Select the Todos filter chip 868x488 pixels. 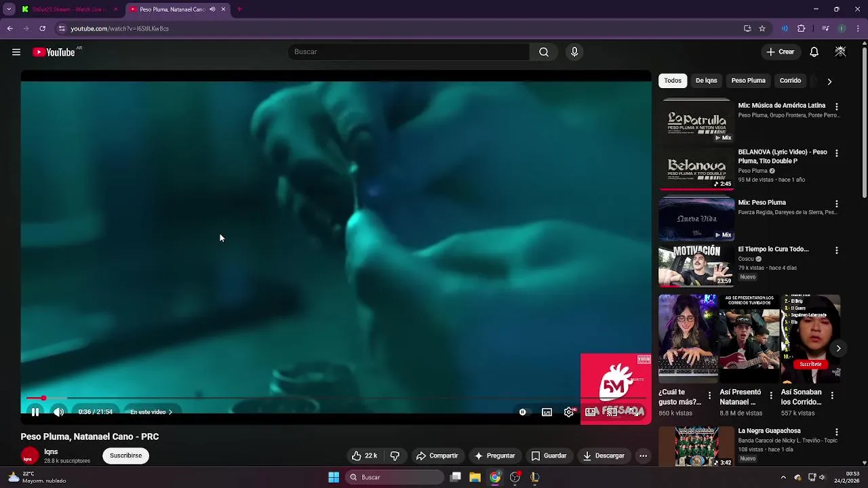click(673, 81)
